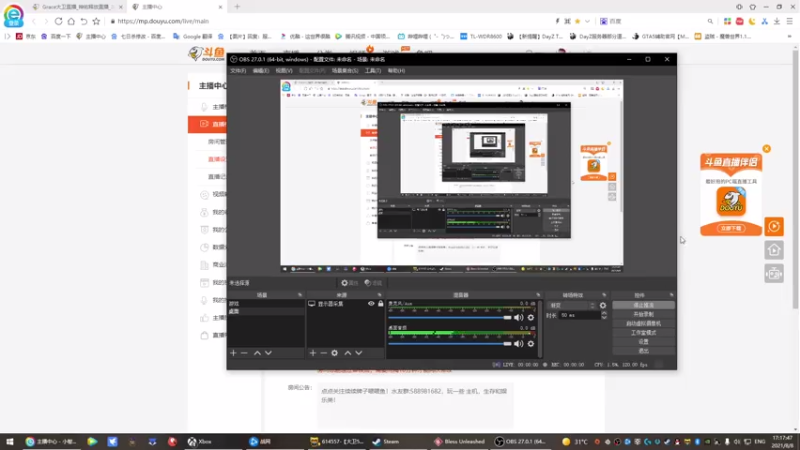Image resolution: width=800 pixels, height=450 pixels.
Task: Click the house icon in right sidebar
Action: pos(774,250)
